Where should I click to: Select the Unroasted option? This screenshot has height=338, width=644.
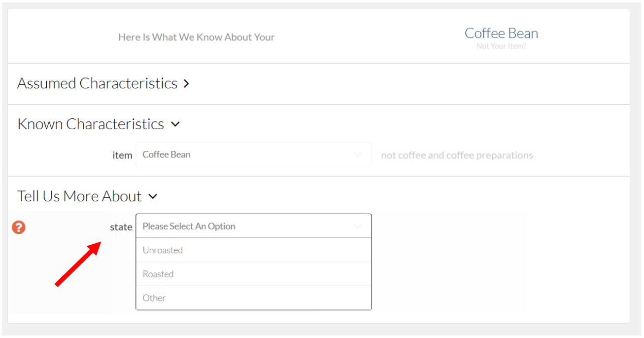[253, 250]
